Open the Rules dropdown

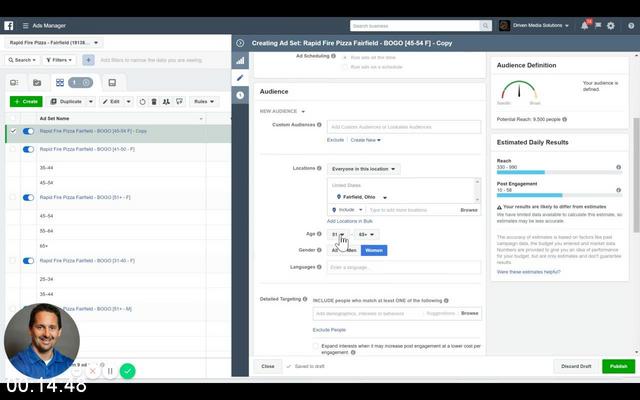204,102
